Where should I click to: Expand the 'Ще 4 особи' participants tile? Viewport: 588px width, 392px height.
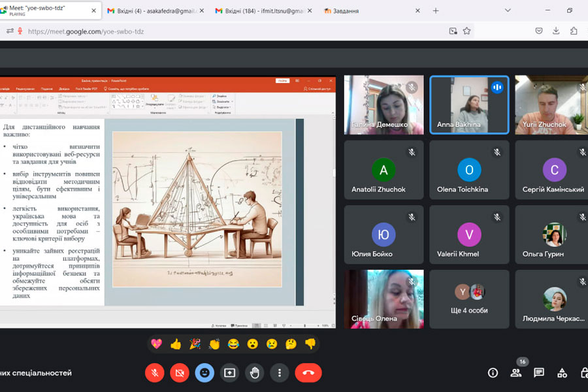click(x=469, y=299)
